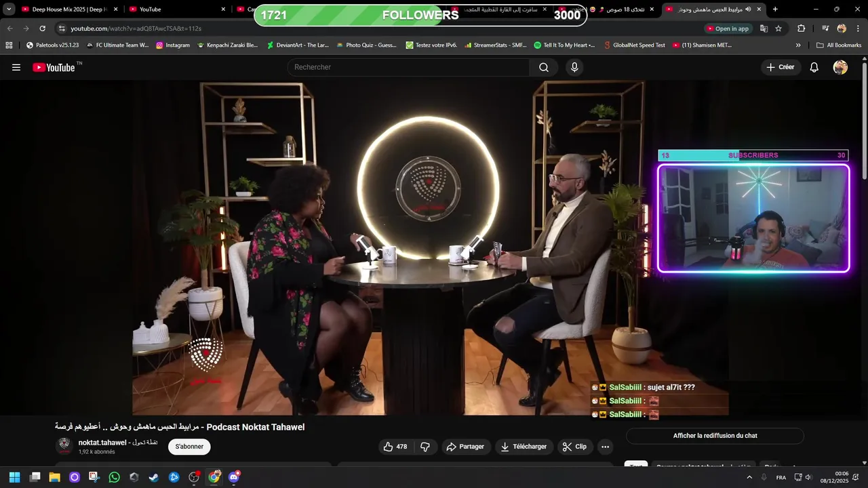Click the taskbar volume speaker icon
This screenshot has height=488, width=868.
click(808, 477)
